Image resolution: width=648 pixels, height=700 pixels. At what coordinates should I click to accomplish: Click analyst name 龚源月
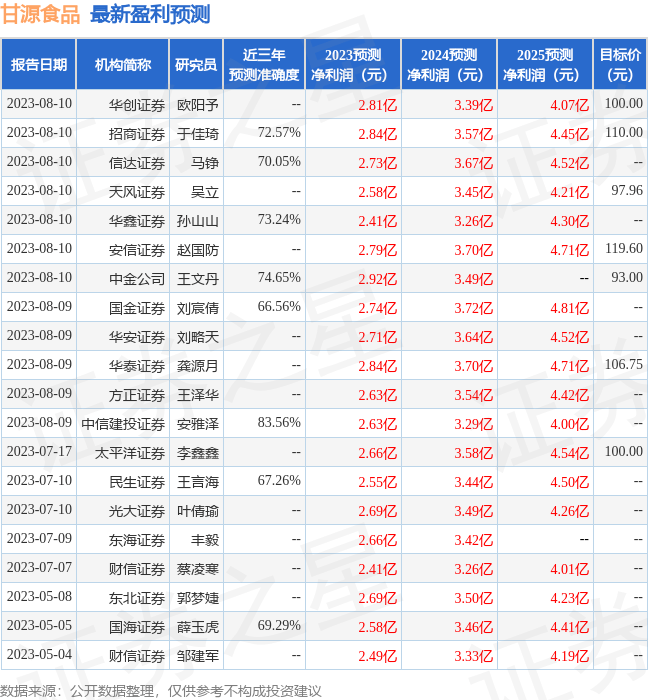click(x=197, y=366)
